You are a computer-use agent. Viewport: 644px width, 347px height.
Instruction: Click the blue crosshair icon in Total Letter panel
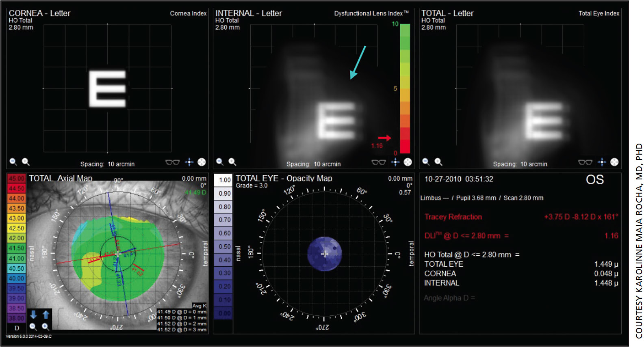click(x=602, y=162)
